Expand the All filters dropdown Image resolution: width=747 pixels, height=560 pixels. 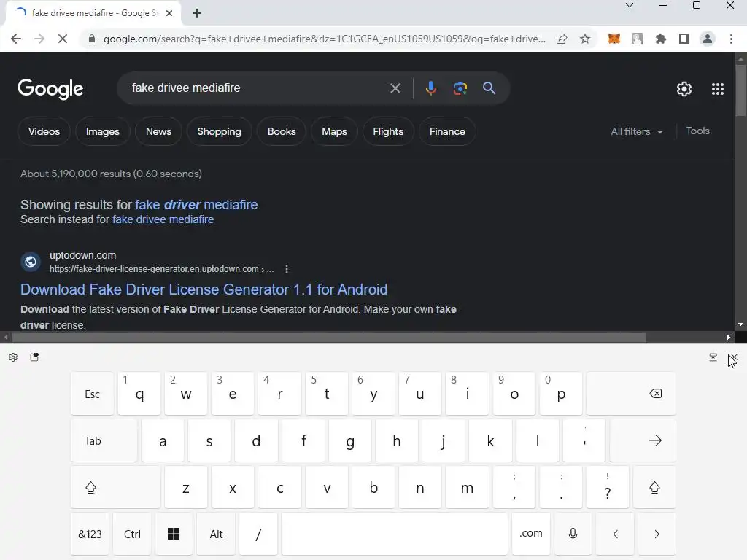coord(636,131)
